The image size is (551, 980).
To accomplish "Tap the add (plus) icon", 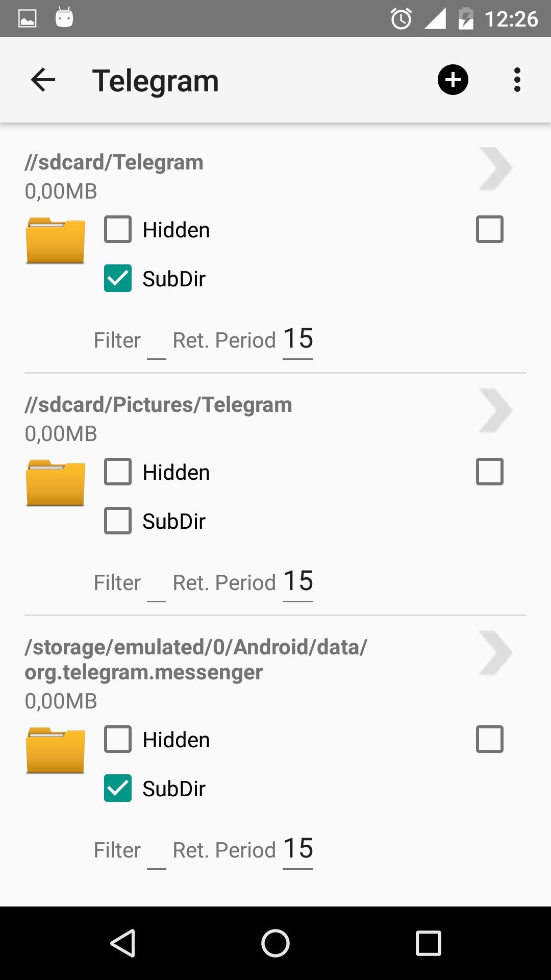I will pos(453,80).
